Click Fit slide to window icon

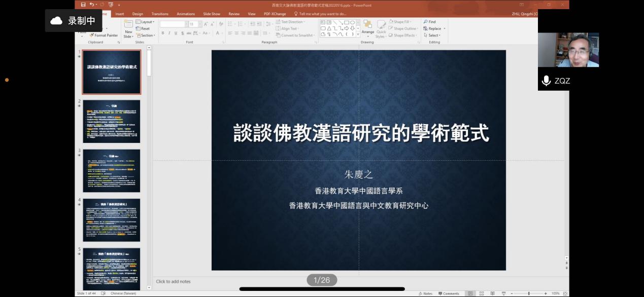pos(565,293)
